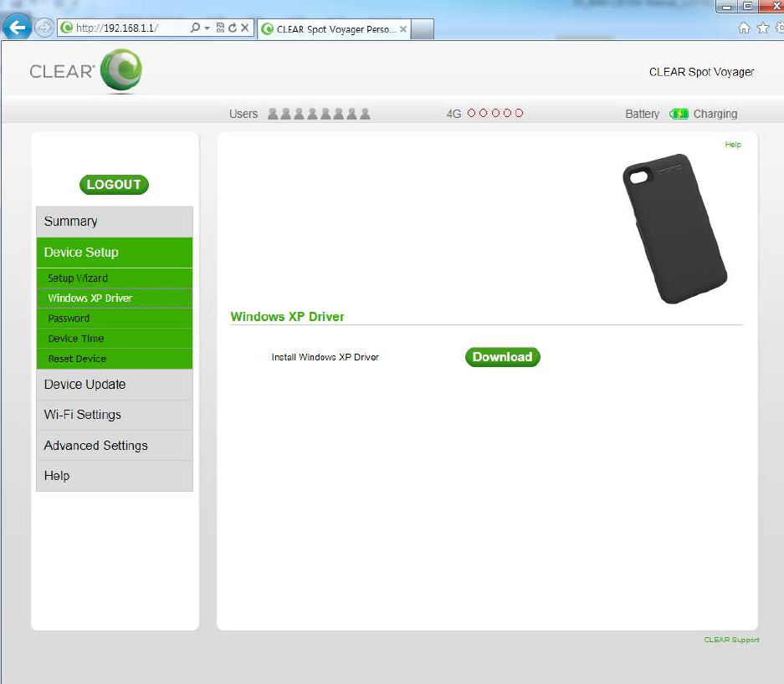Minimize the browser window
Screen dimensions: 784x684
(727, 7)
